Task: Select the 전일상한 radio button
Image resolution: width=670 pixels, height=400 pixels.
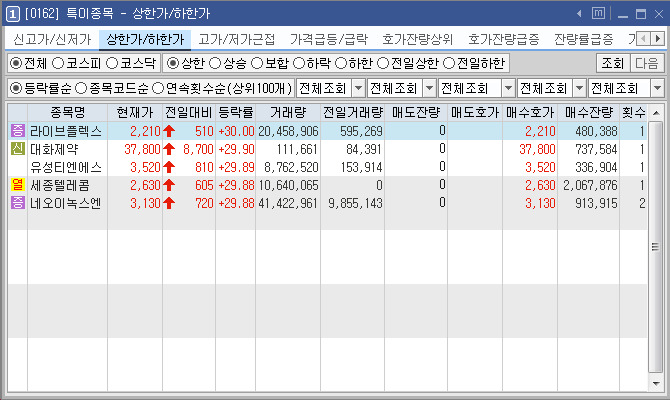Action: [x=383, y=64]
